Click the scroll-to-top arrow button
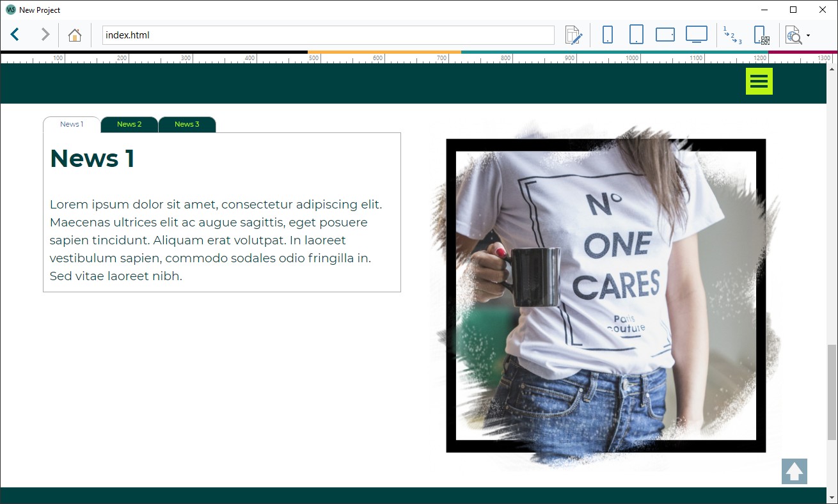The height and width of the screenshot is (504, 838). [x=795, y=471]
